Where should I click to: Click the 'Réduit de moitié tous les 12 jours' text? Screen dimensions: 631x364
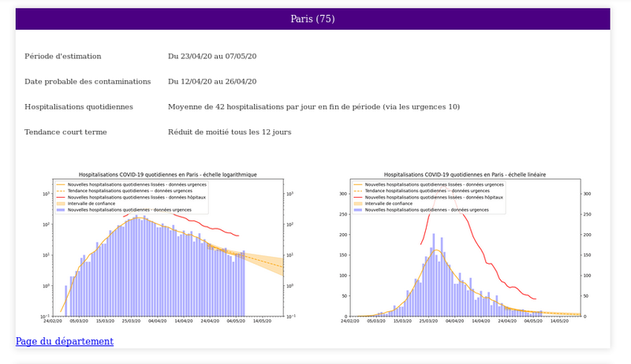(230, 132)
